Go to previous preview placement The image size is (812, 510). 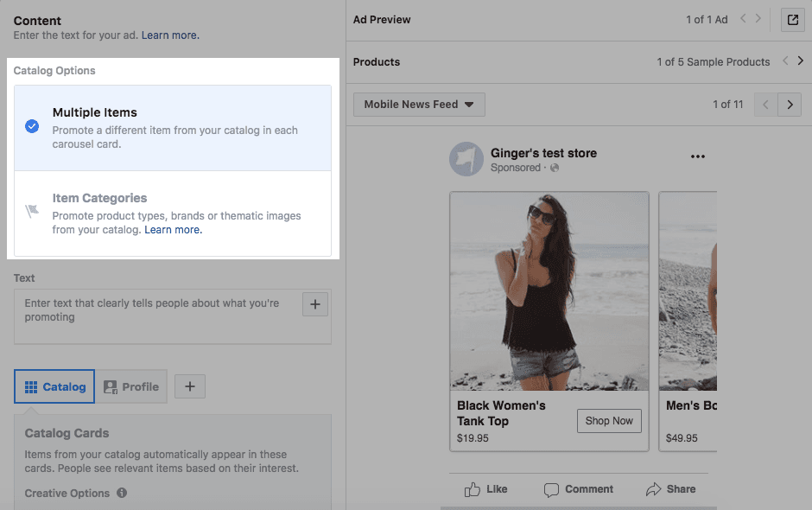(765, 105)
